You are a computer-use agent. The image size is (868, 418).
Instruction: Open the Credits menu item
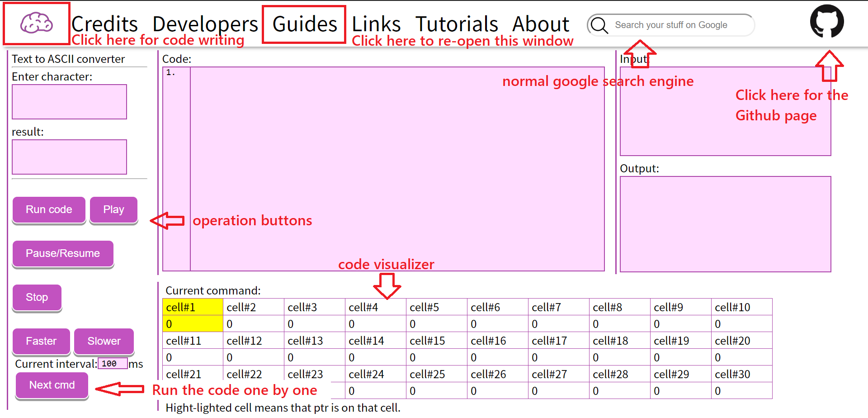tap(104, 24)
